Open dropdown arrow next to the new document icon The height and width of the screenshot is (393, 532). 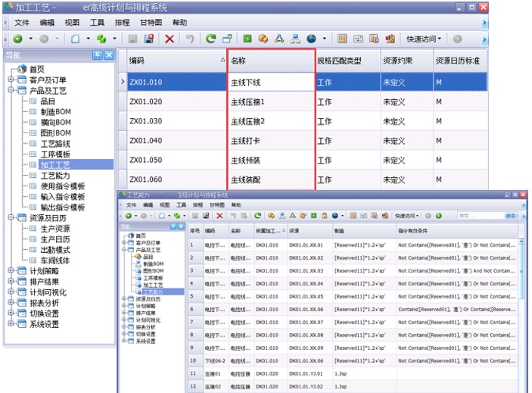click(89, 39)
